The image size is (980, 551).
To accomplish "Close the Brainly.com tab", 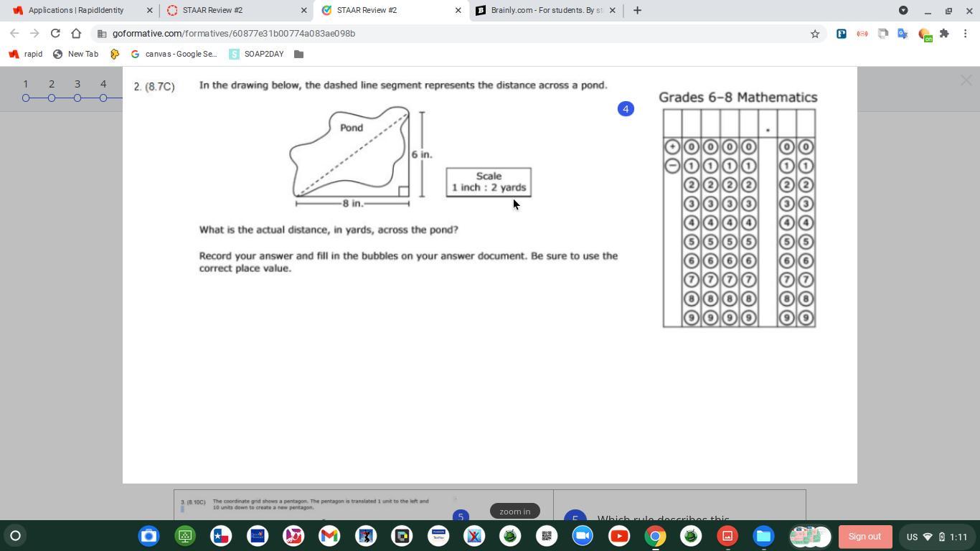I will coord(612,10).
